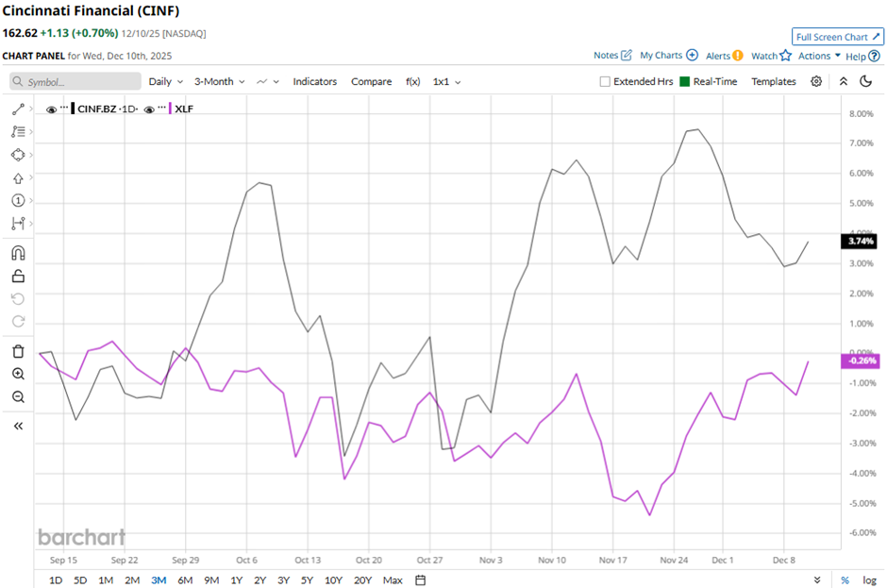Viewport: 887px width, 588px height.
Task: Open the Daily frequency dropdown
Action: [x=166, y=81]
